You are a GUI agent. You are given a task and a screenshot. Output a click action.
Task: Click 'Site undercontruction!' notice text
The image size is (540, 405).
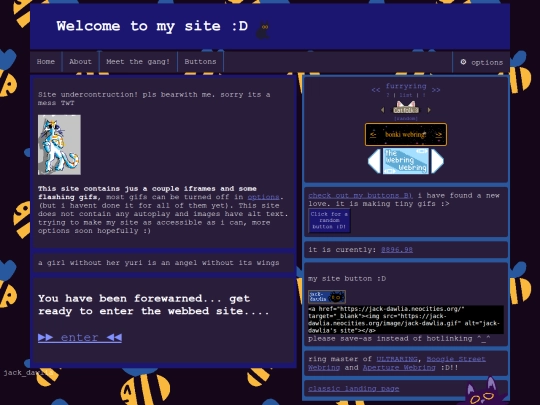154,98
